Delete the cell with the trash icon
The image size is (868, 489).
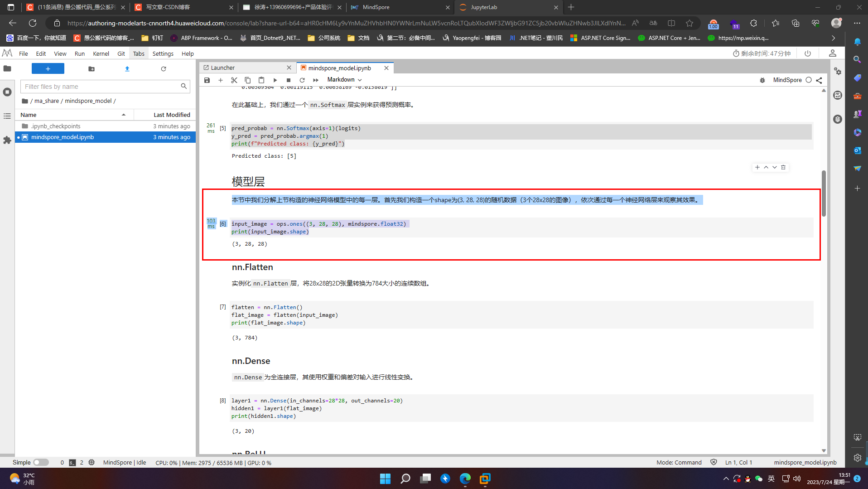(783, 167)
